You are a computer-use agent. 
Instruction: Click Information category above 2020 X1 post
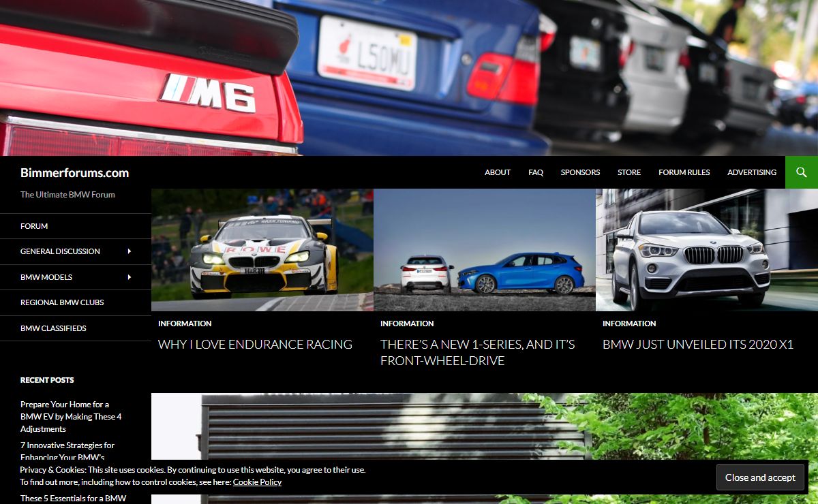pyautogui.click(x=629, y=324)
